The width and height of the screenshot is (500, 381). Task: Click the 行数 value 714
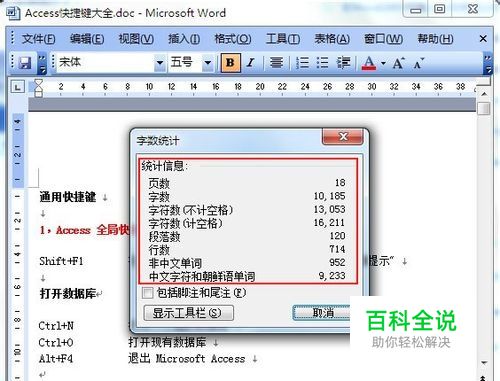coord(337,249)
